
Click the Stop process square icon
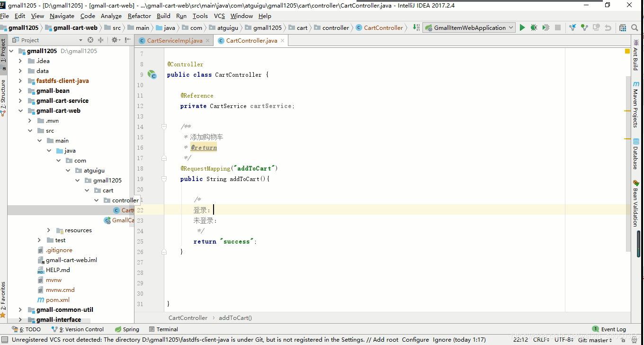(558, 27)
